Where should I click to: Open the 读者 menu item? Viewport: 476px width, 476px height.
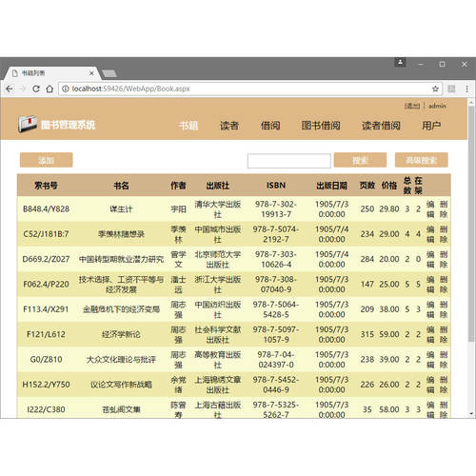pos(229,126)
